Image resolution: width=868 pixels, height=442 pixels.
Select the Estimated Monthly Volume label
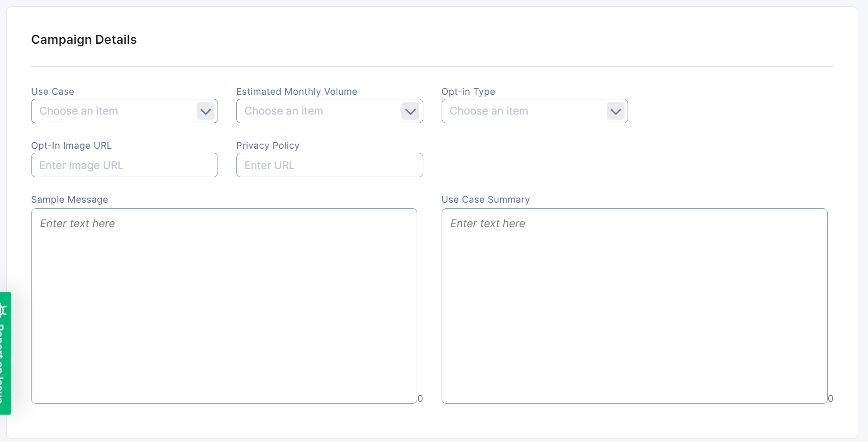coord(296,92)
